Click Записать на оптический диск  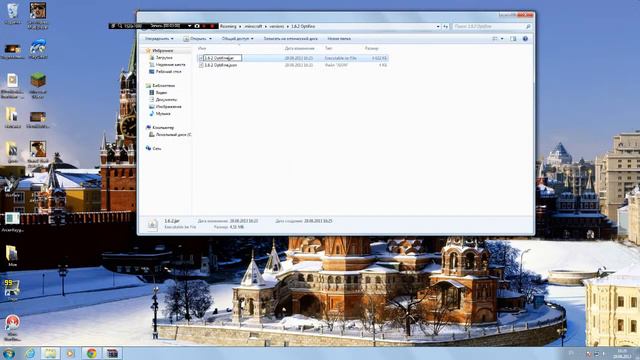290,39
